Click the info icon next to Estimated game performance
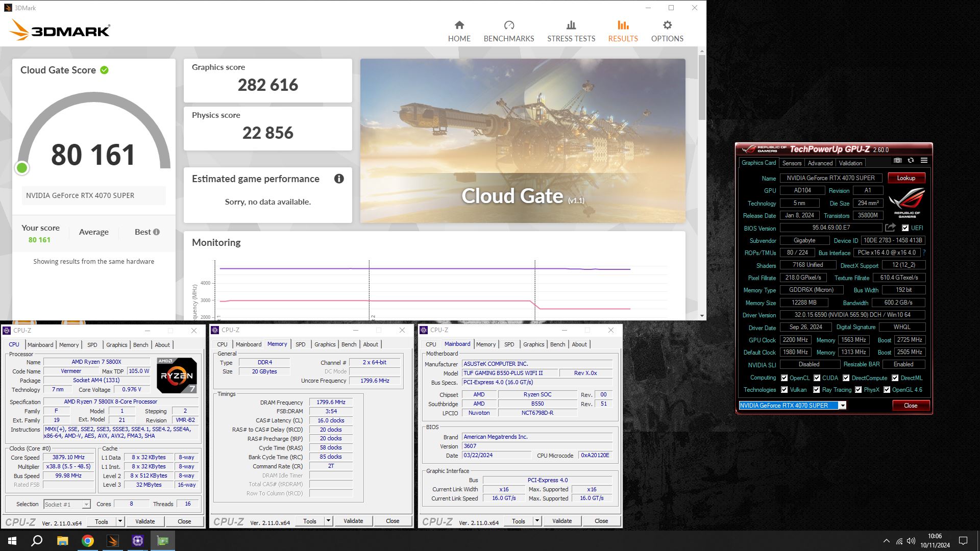 tap(339, 179)
